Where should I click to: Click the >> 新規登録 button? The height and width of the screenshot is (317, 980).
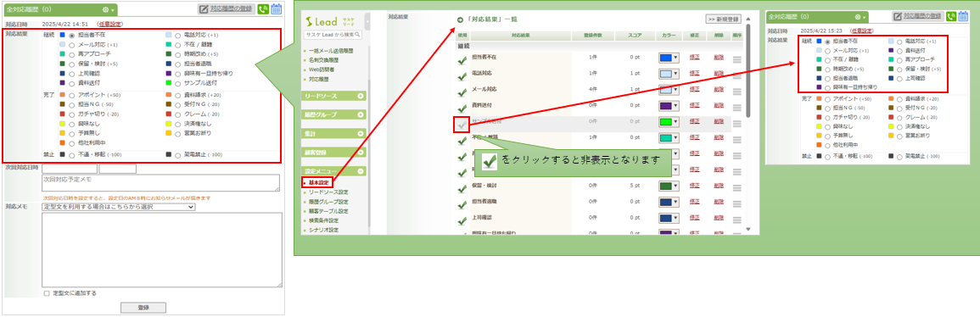724,19
